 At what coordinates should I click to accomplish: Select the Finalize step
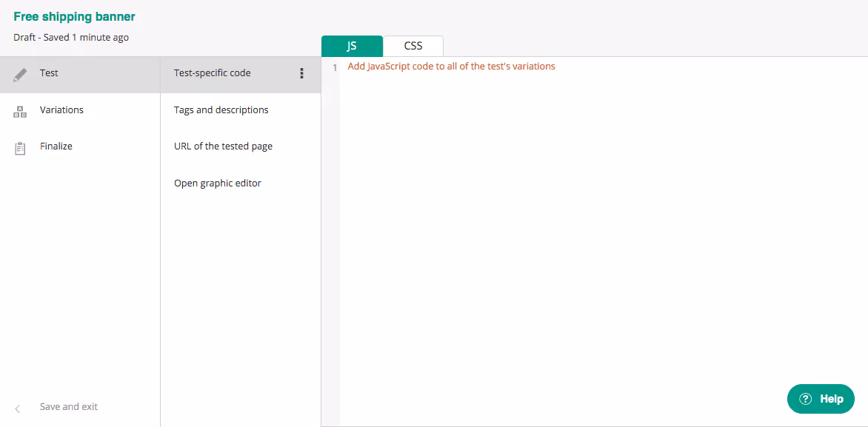(x=56, y=146)
